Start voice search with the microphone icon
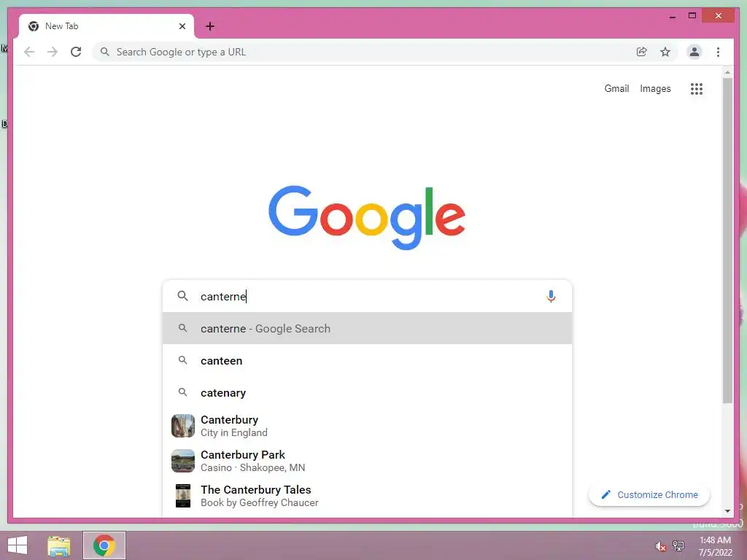The image size is (747, 560). [551, 296]
